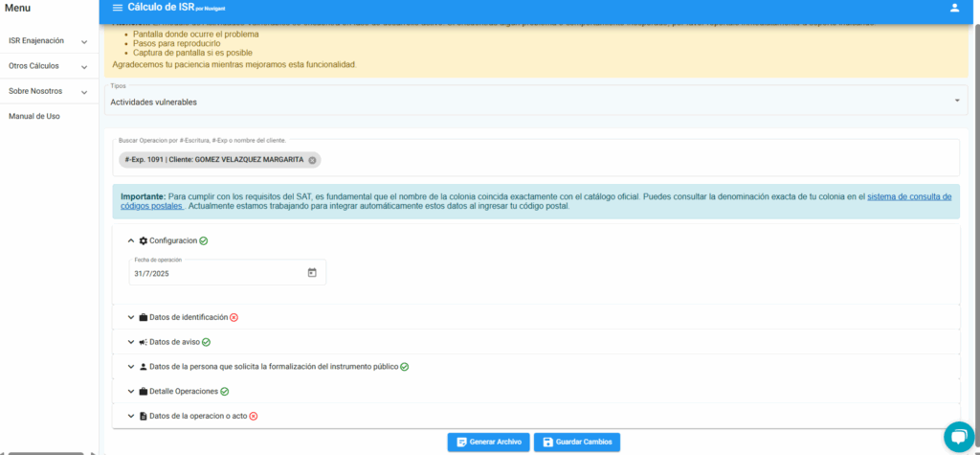980x455 pixels.
Task: Expand the Datos de identificación section
Action: coord(131,317)
